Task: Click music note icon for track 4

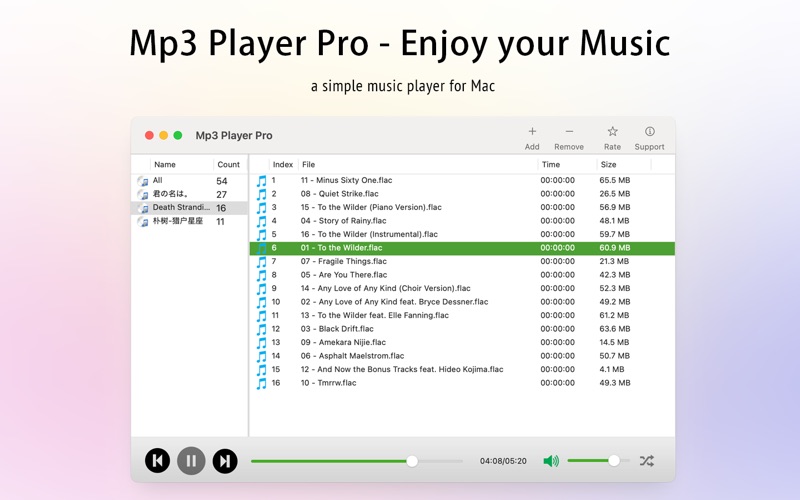Action: coord(261,221)
